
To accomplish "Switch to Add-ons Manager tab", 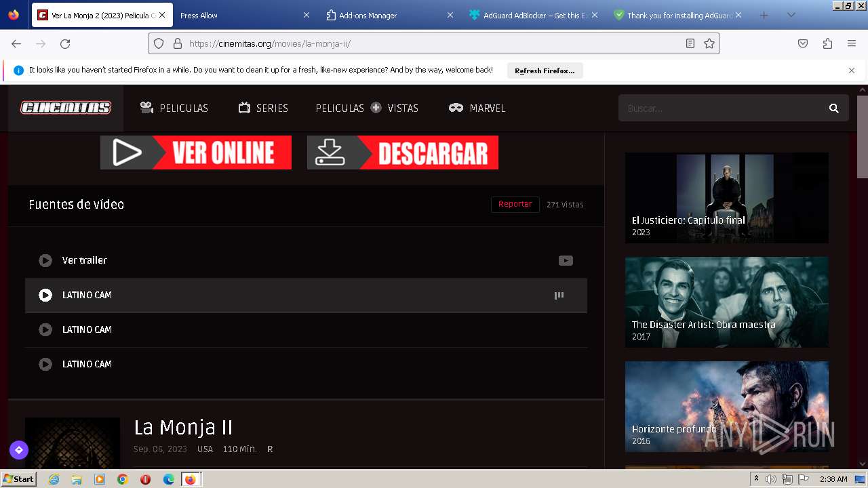I will pyautogui.click(x=389, y=15).
